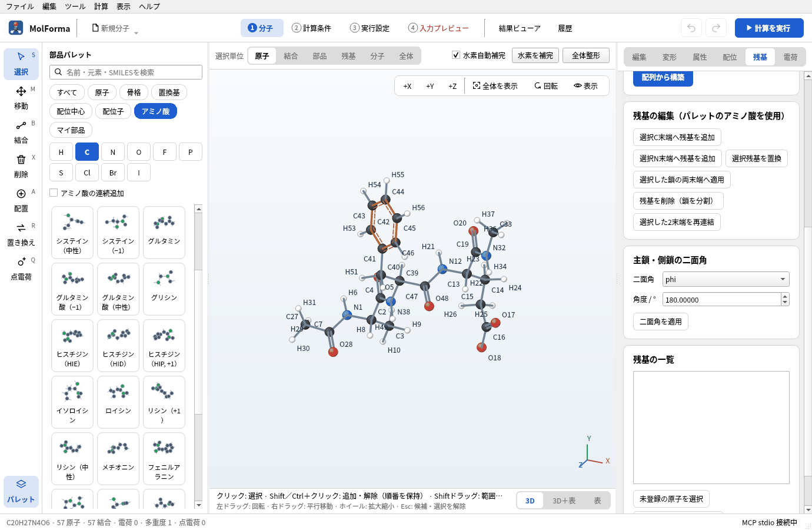
Task: Switch view mode to 3D＋表
Action: tap(564, 501)
